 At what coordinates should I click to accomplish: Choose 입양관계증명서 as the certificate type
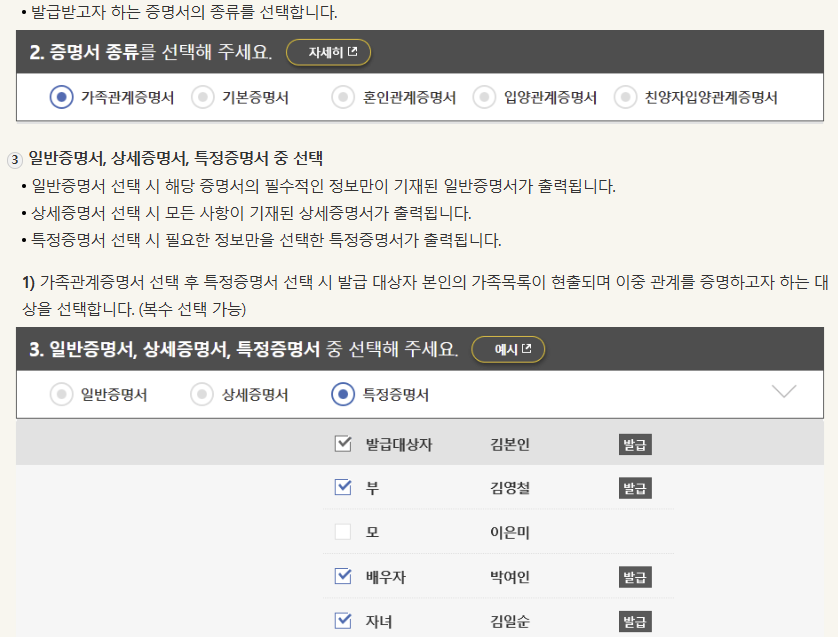click(484, 96)
